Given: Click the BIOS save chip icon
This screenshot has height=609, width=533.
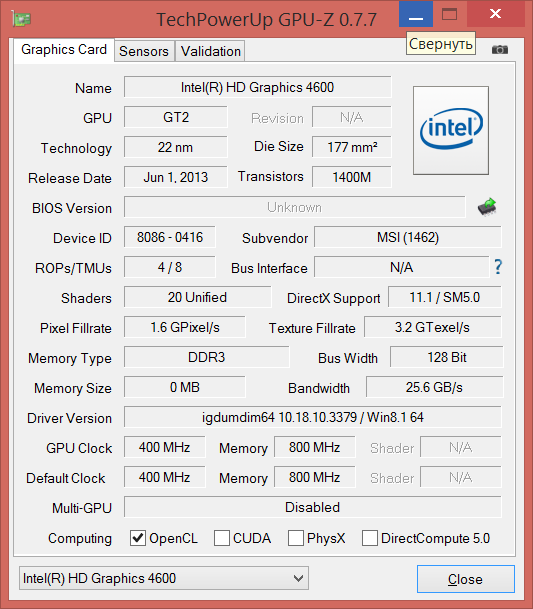Looking at the screenshot, I should [x=487, y=207].
